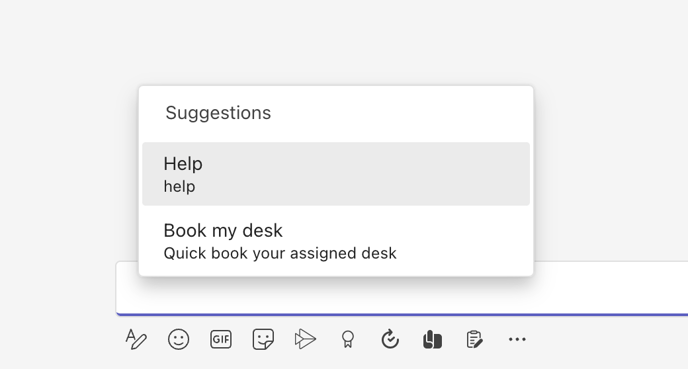
Task: Click the solid dark app icon in toolbar
Action: pyautogui.click(x=432, y=339)
